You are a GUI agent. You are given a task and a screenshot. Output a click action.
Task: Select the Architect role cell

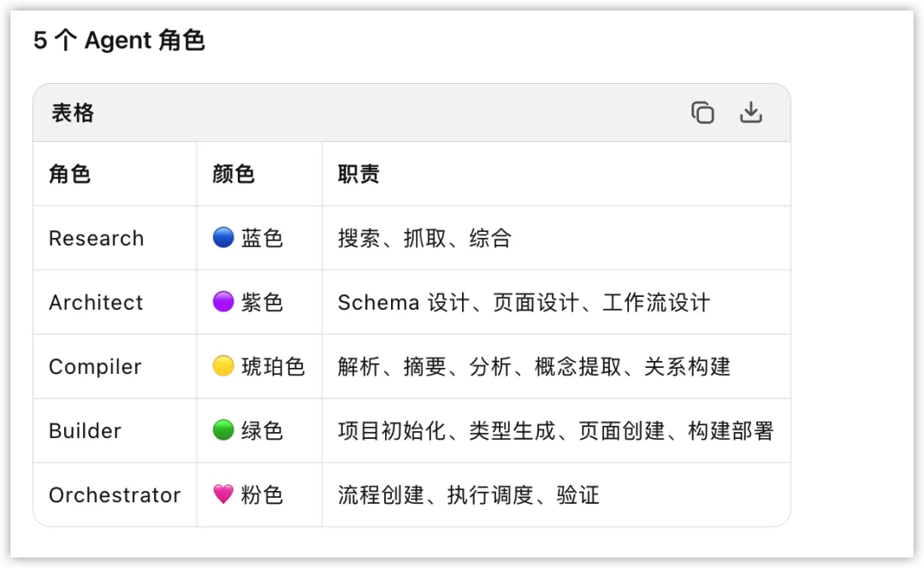(x=96, y=303)
